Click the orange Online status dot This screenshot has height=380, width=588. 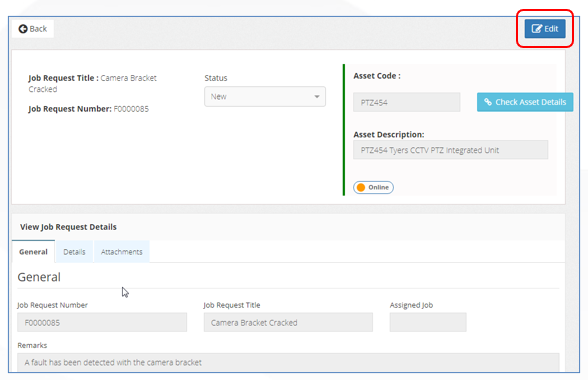pos(361,187)
